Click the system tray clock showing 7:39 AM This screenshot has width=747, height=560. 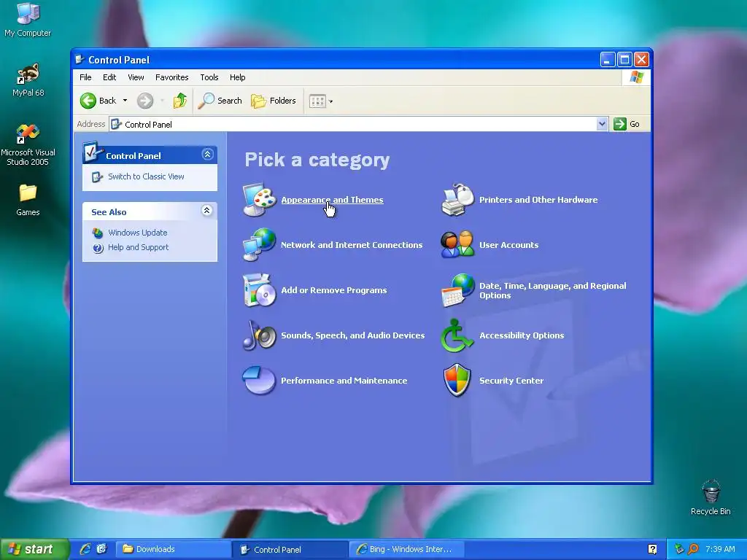[x=720, y=549]
